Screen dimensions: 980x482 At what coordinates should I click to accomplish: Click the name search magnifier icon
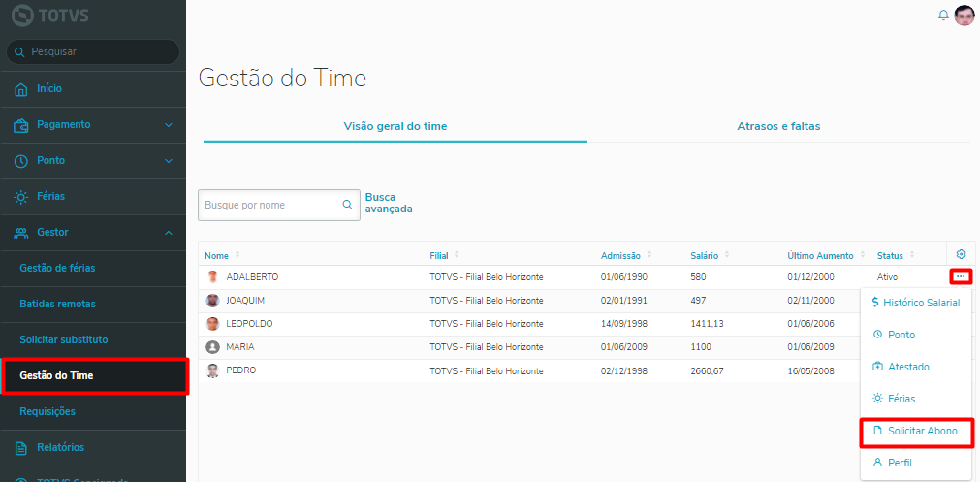click(x=347, y=205)
